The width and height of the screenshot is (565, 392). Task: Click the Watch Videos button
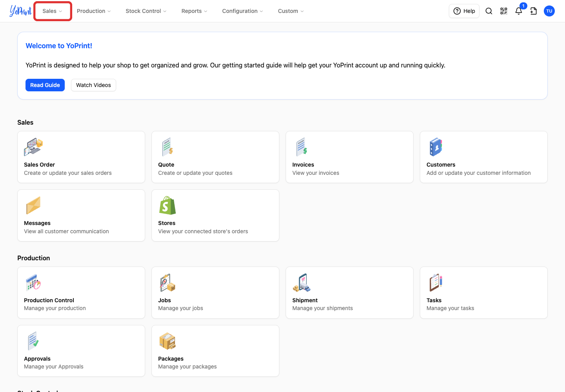[x=93, y=85]
